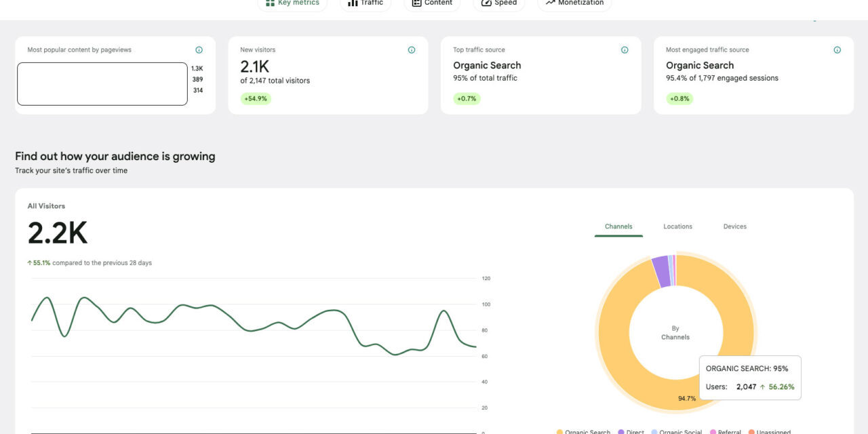Click the Speed gauge icon
This screenshot has height=434, width=868.
click(x=486, y=3)
